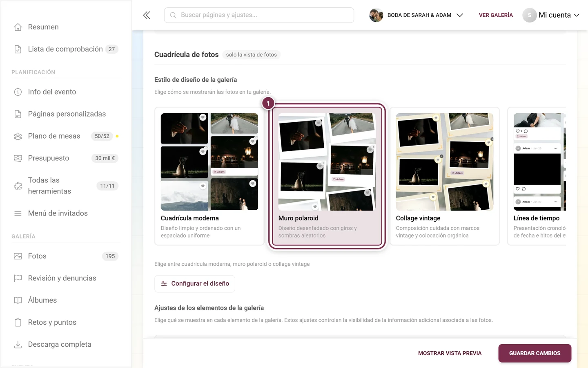Click the Álbumes book icon

coord(18,301)
